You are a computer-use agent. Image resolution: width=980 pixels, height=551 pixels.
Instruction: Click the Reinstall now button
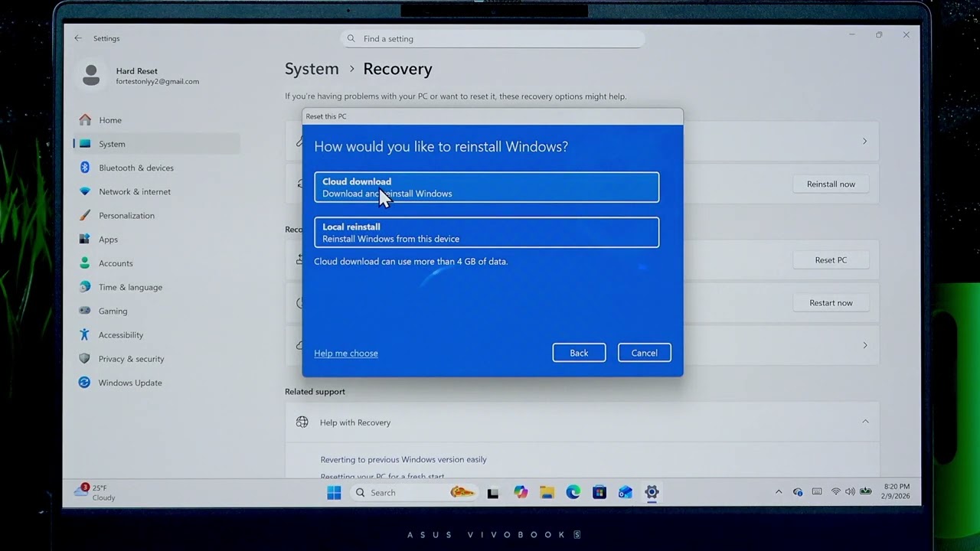[x=831, y=184]
